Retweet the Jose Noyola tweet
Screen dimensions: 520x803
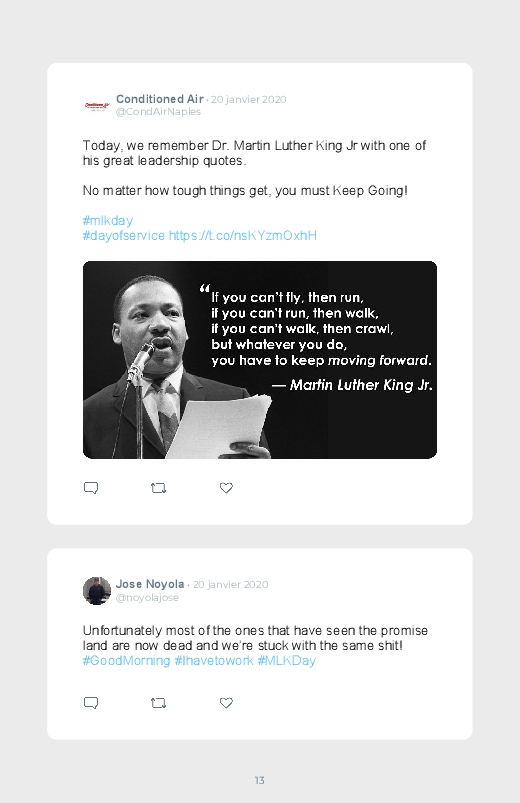(x=158, y=703)
